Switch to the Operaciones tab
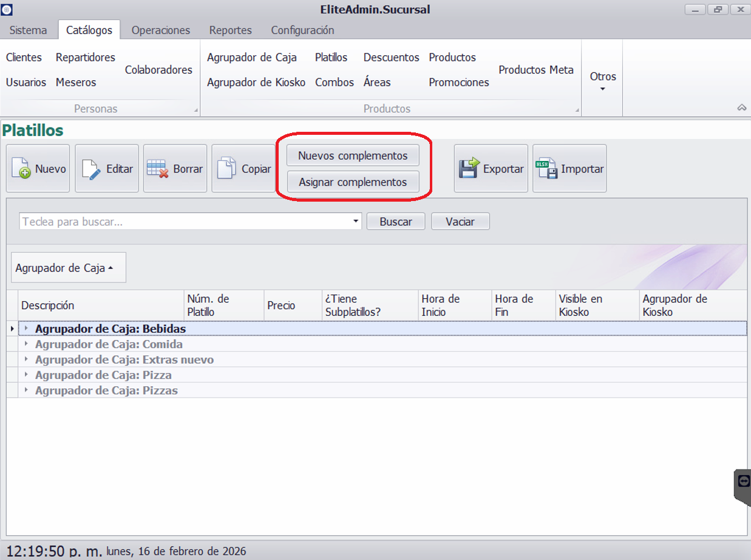The image size is (751, 560). pyautogui.click(x=160, y=30)
